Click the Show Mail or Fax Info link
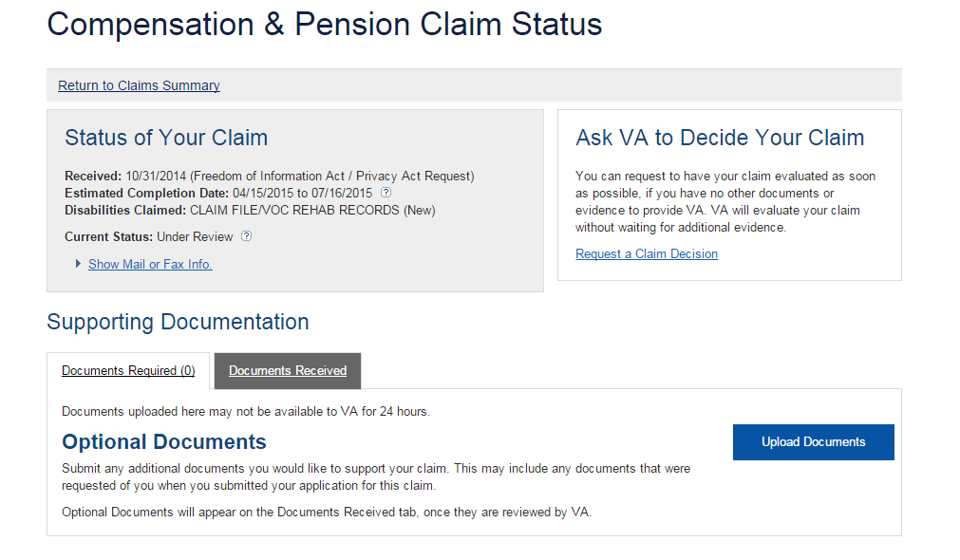Screen dimensions: 960x560 [150, 265]
